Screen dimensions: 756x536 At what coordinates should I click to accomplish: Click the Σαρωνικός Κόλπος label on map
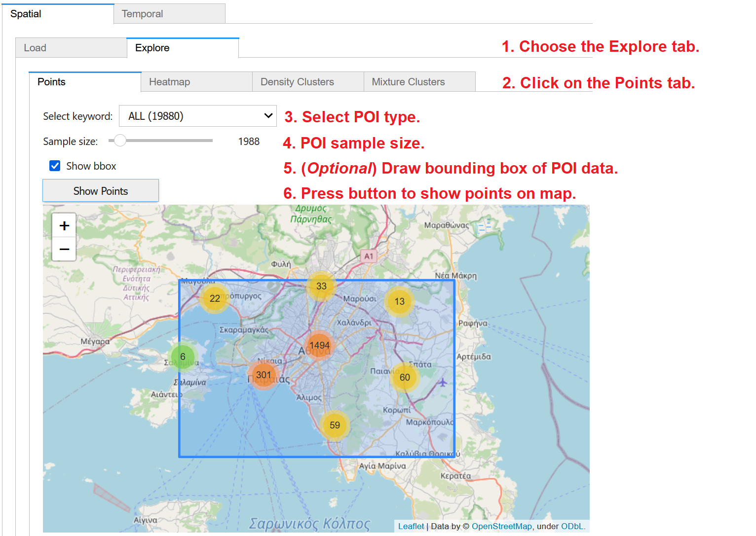[x=309, y=523]
